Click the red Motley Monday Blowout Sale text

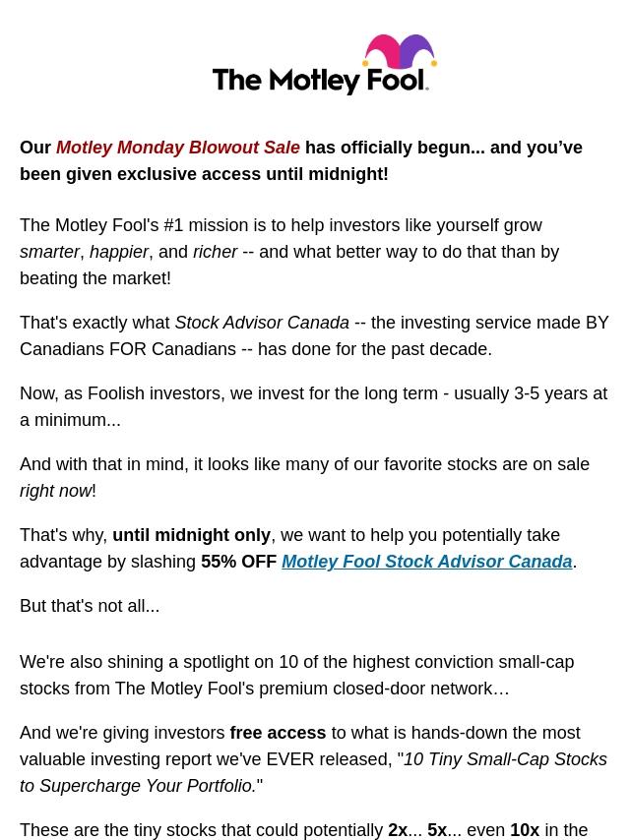tap(178, 148)
